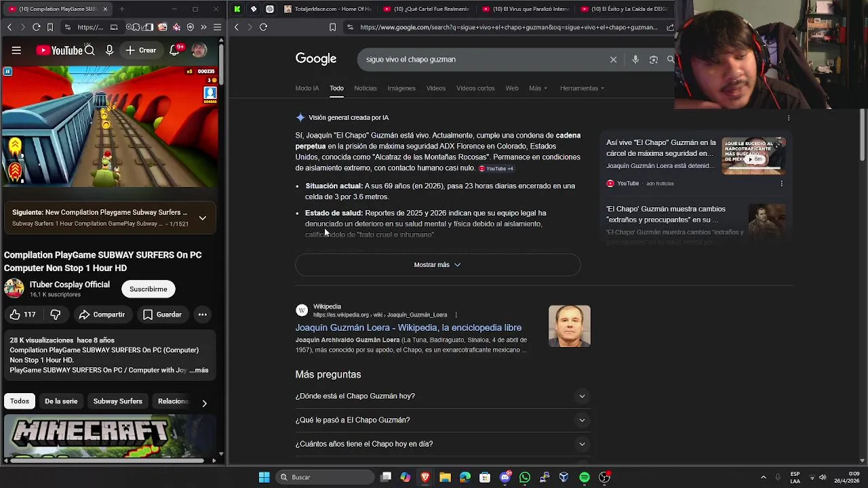Open YouTube notifications bell

click(175, 50)
